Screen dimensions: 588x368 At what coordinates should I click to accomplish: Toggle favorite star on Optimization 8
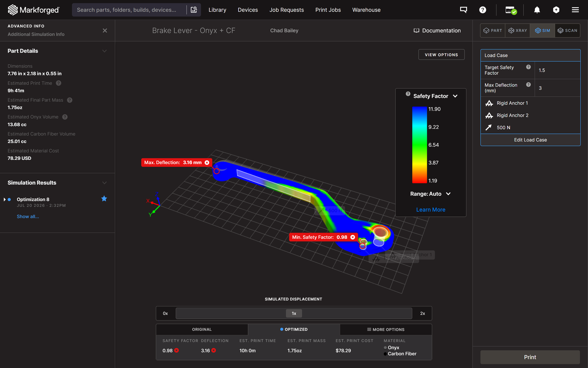(104, 199)
